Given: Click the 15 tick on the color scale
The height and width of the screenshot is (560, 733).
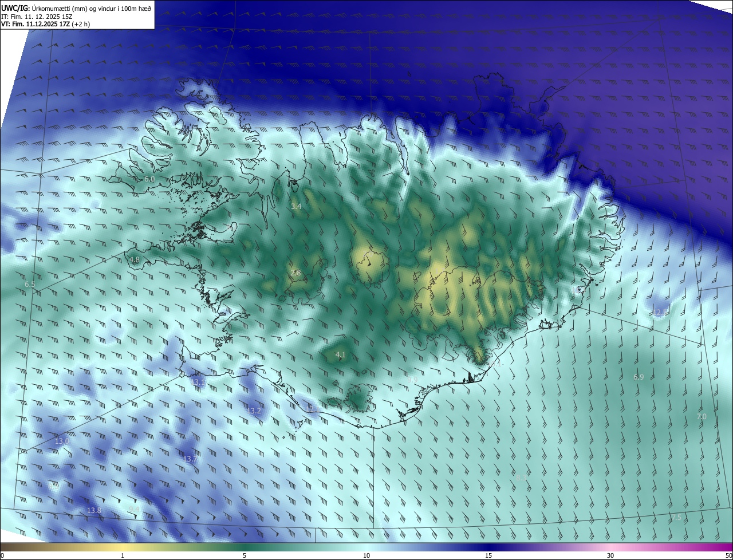Looking at the screenshot, I should point(488,555).
